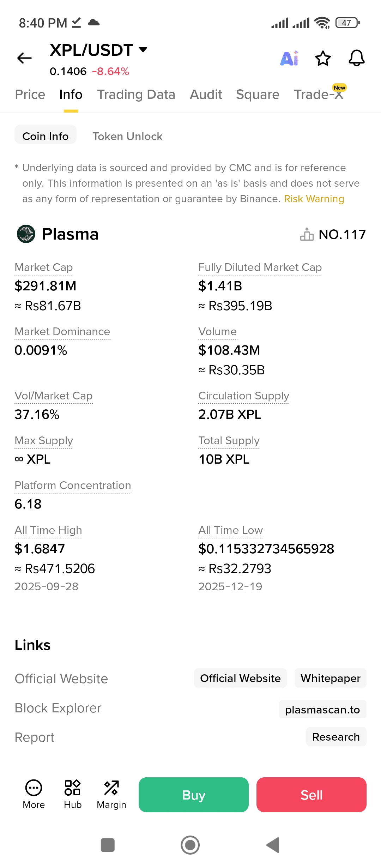
Task: Open price alerts bell icon
Action: (x=356, y=58)
